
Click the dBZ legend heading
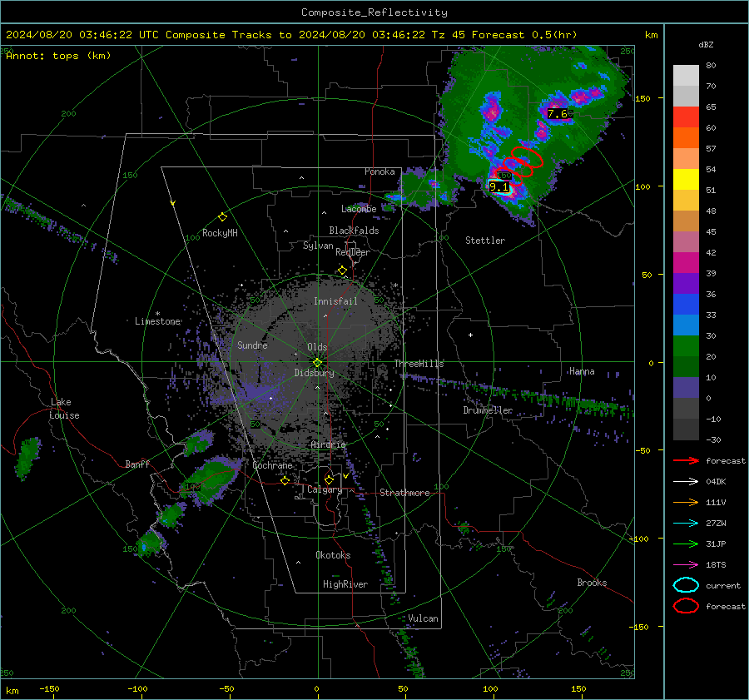706,44
